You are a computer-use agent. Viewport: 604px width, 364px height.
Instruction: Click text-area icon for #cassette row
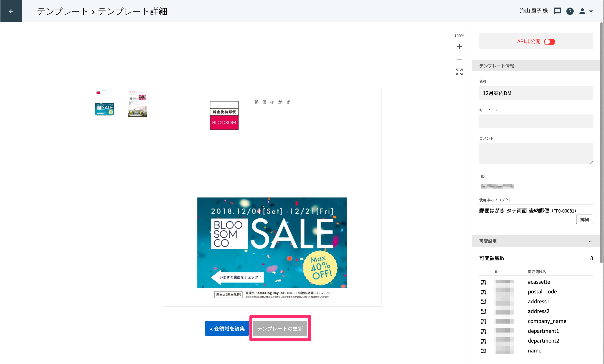click(x=483, y=282)
